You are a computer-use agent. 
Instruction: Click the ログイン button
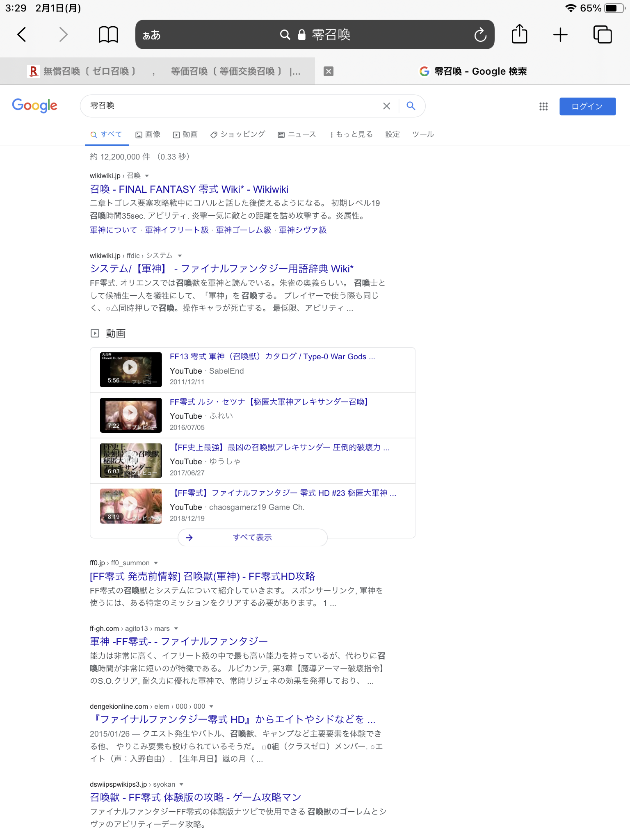[x=587, y=107]
